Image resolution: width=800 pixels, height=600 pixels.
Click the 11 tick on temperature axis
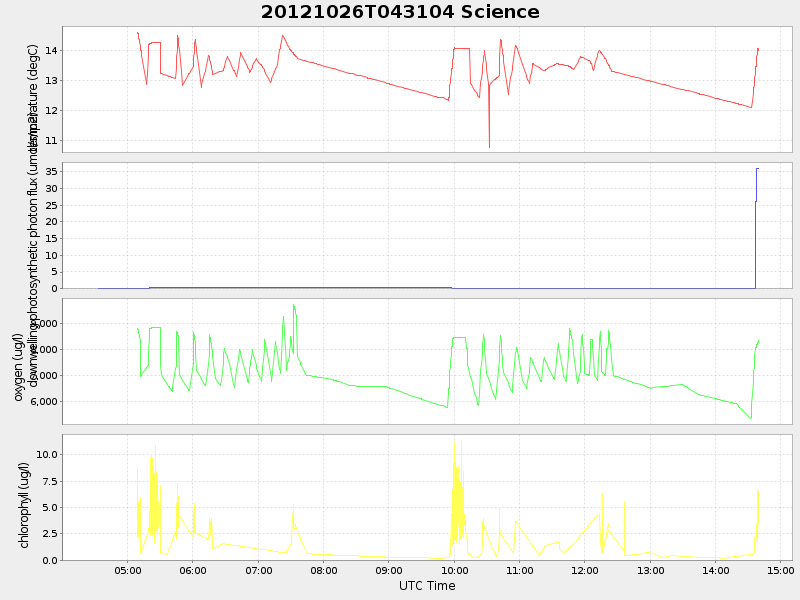click(x=51, y=140)
